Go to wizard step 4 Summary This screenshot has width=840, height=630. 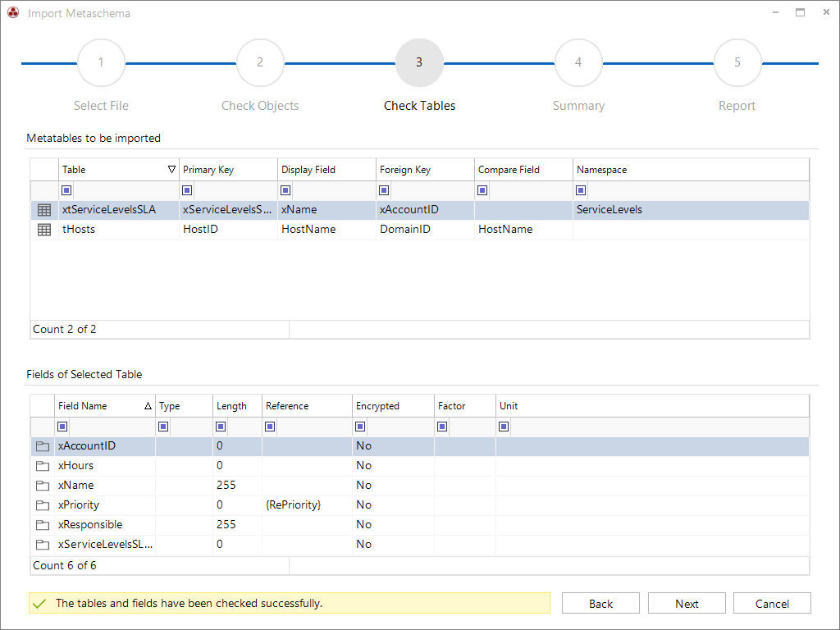pyautogui.click(x=578, y=62)
